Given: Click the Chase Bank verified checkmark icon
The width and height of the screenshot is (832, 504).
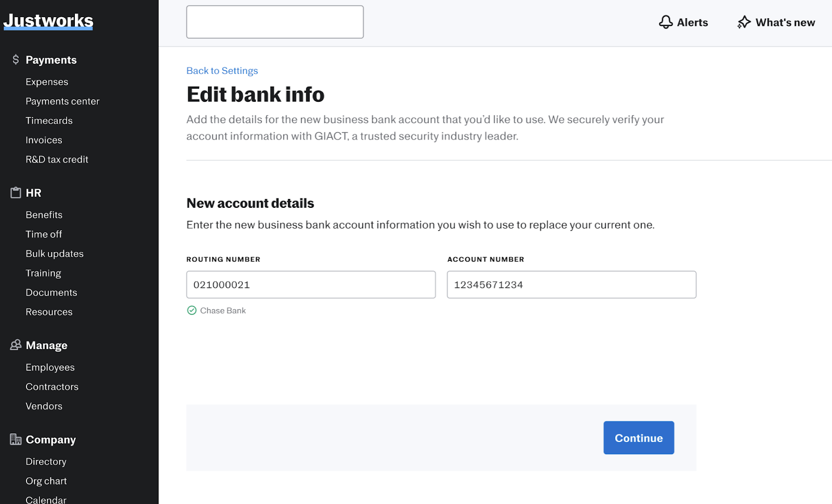Looking at the screenshot, I should (x=192, y=310).
